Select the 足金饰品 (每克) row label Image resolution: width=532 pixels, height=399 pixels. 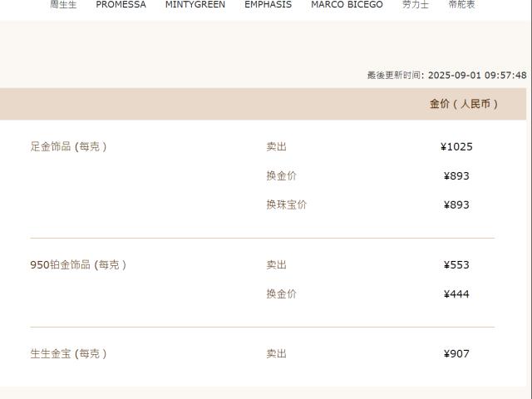(x=68, y=146)
